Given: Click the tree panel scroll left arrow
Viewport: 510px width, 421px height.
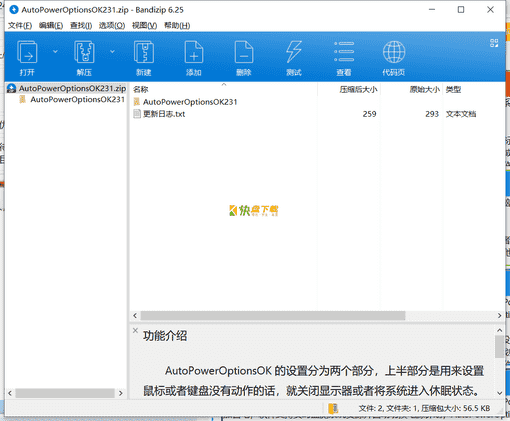Looking at the screenshot, I should point(10,393).
